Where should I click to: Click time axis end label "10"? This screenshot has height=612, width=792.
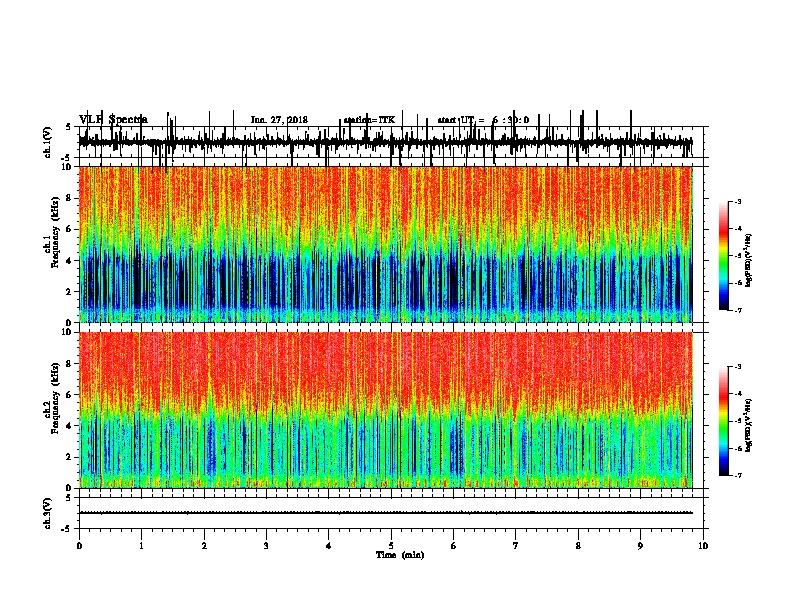(x=703, y=545)
